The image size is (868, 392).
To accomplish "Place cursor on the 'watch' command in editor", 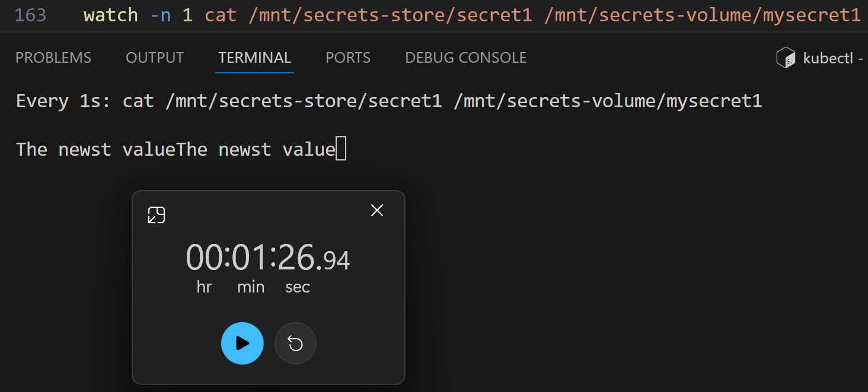I will point(110,15).
